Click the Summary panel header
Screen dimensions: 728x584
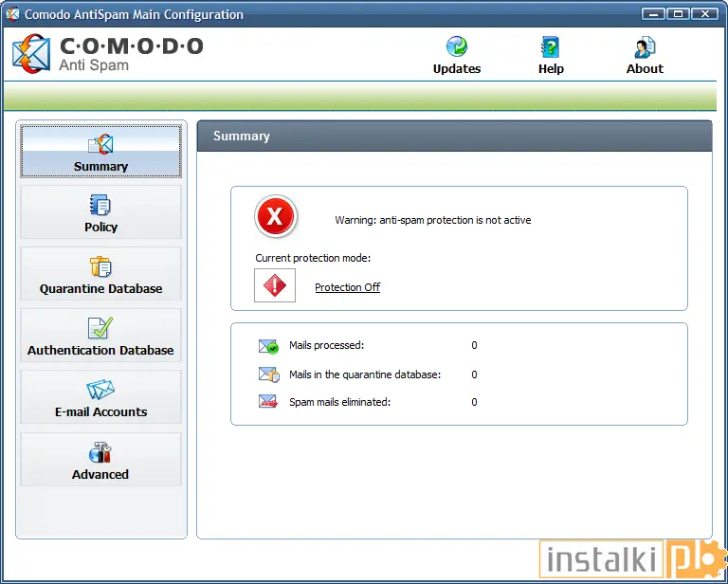[x=455, y=136]
